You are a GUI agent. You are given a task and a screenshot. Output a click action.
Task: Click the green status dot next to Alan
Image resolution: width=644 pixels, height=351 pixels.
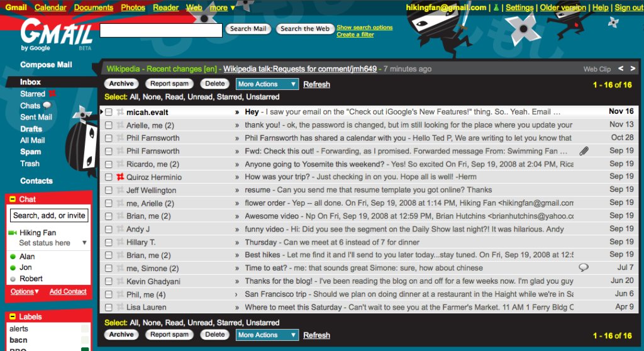13,257
